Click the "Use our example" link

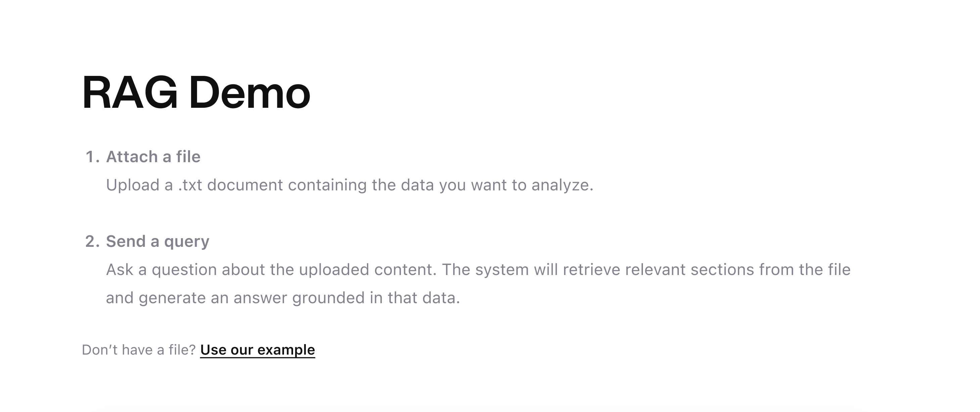pos(257,350)
